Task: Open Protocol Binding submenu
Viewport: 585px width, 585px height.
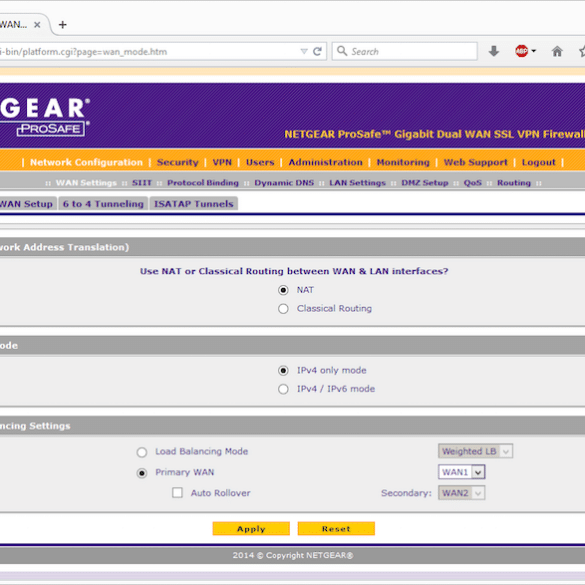Action: (x=203, y=183)
